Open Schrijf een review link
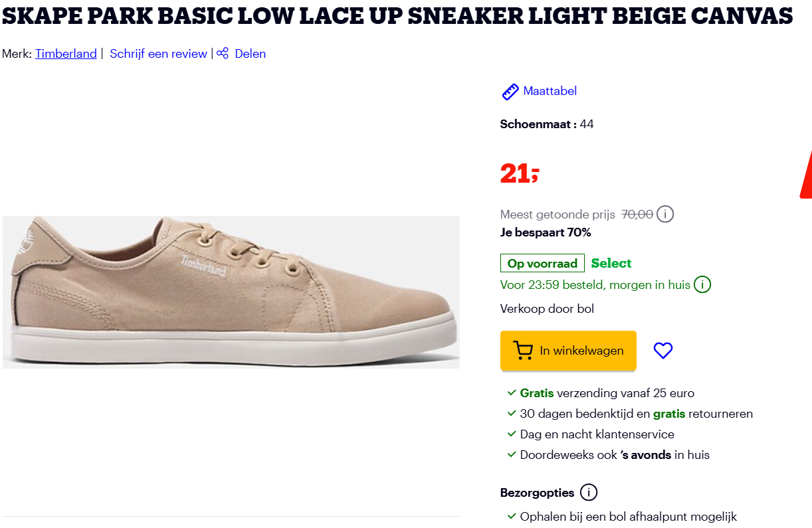The height and width of the screenshot is (528, 812). 158,53
